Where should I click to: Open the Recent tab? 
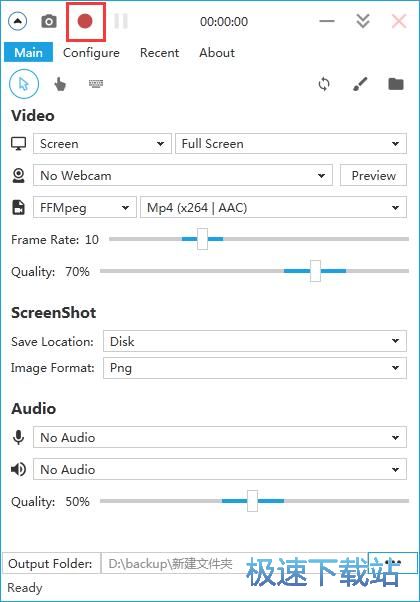159,53
